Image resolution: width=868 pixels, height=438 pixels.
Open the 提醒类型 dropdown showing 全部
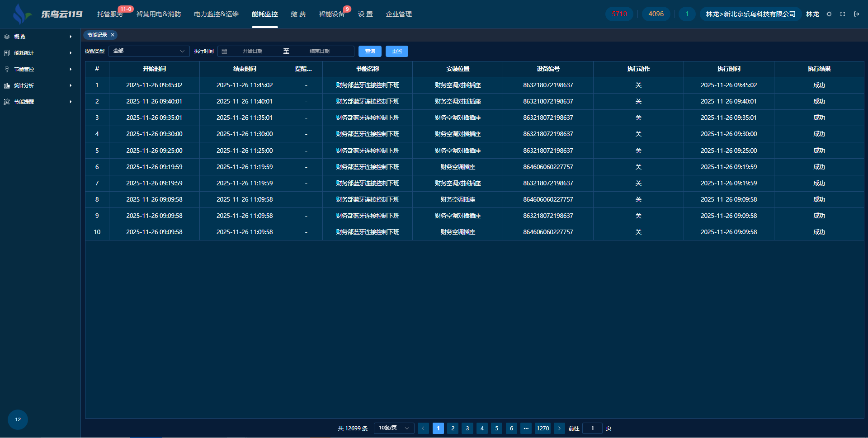coord(149,51)
